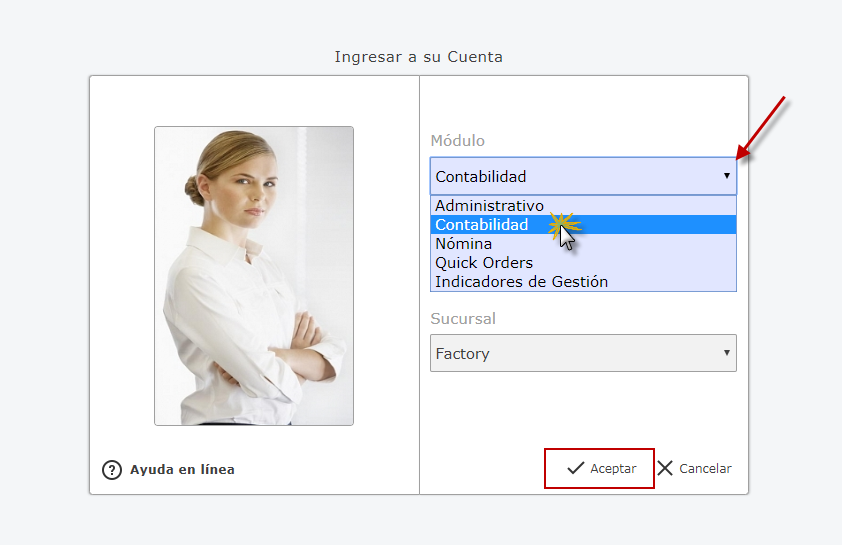Click the Módulo box showing Contabilidad
Screen dimensions: 842x545
[570, 176]
